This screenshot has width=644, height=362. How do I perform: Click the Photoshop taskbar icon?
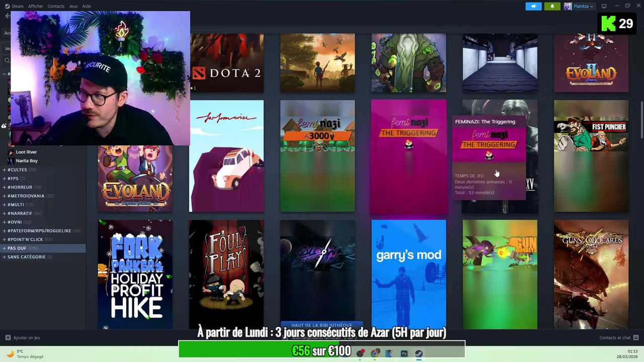tap(404, 353)
